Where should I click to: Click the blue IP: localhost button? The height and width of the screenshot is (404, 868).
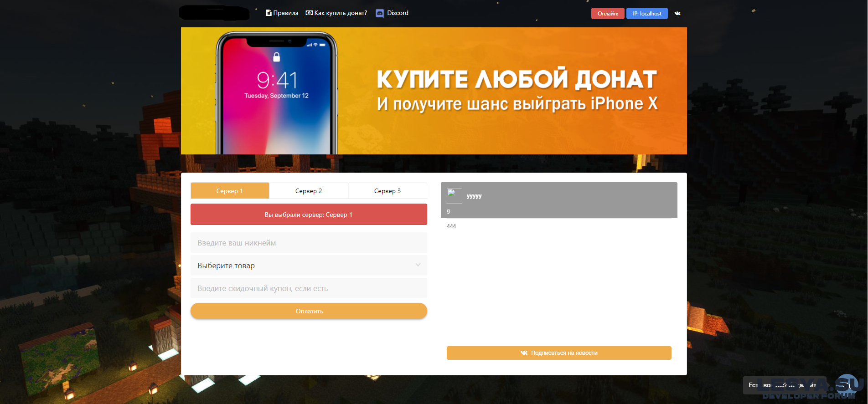point(647,14)
